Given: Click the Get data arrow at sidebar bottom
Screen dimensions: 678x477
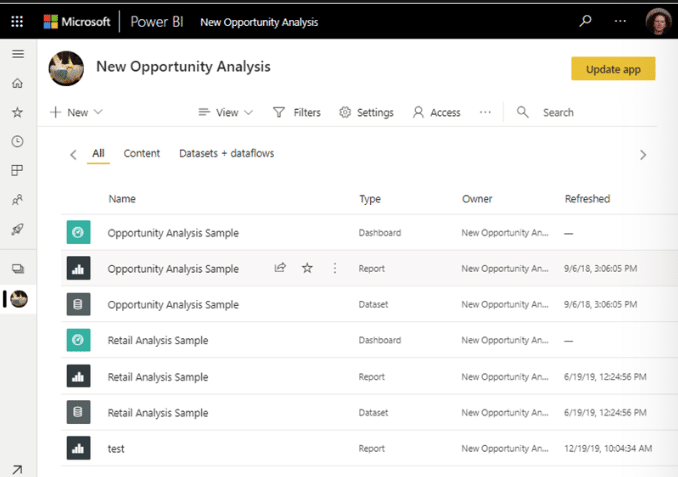Looking at the screenshot, I should pos(17,469).
